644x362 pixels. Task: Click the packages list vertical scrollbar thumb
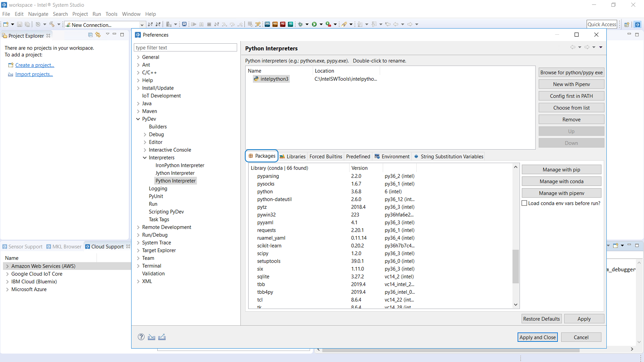point(515,266)
